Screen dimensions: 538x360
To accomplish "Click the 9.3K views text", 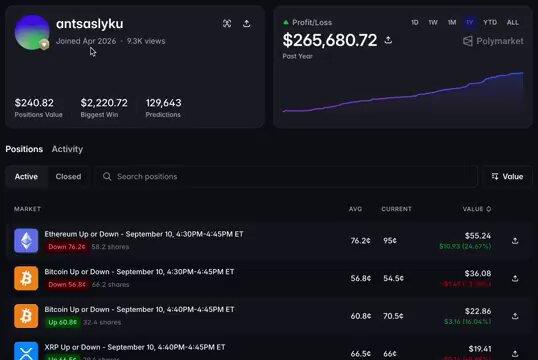I will point(146,41).
